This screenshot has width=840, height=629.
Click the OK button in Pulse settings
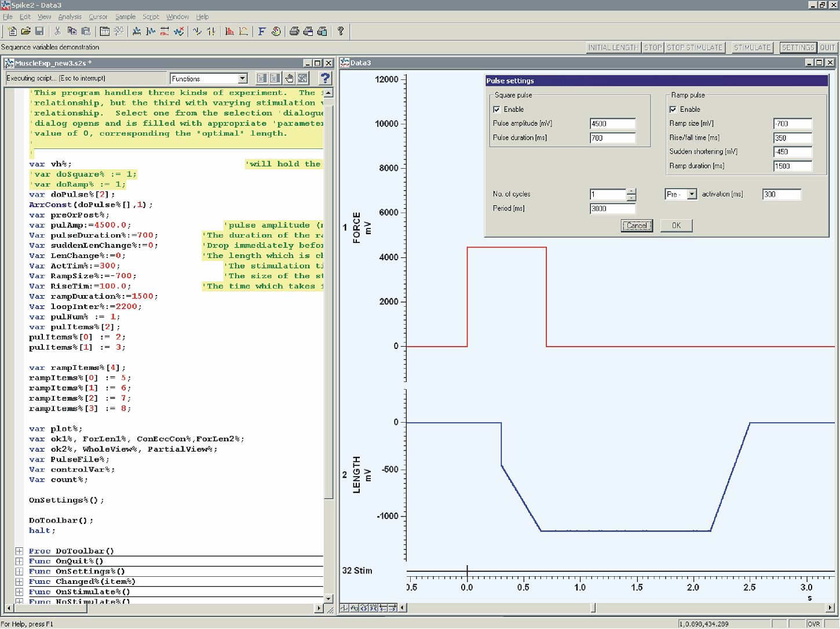[675, 225]
